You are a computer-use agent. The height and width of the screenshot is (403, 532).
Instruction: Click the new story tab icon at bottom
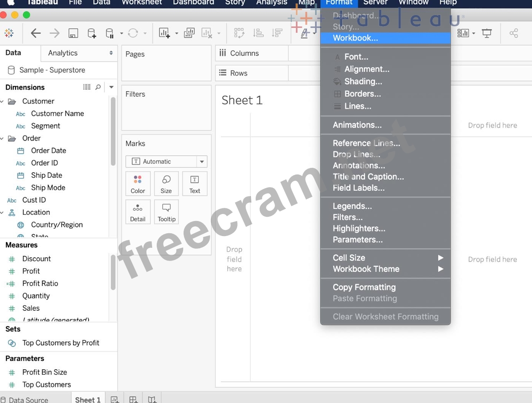tap(152, 399)
